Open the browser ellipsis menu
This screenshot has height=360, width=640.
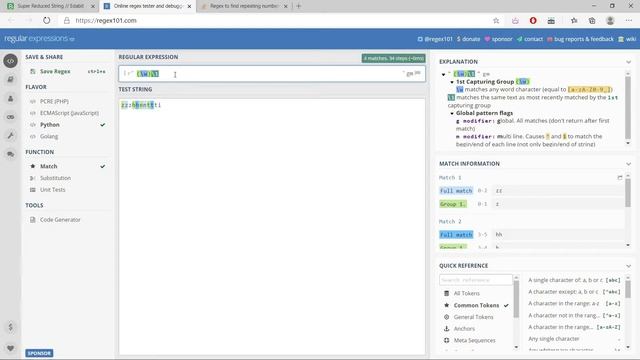pyautogui.click(x=629, y=20)
